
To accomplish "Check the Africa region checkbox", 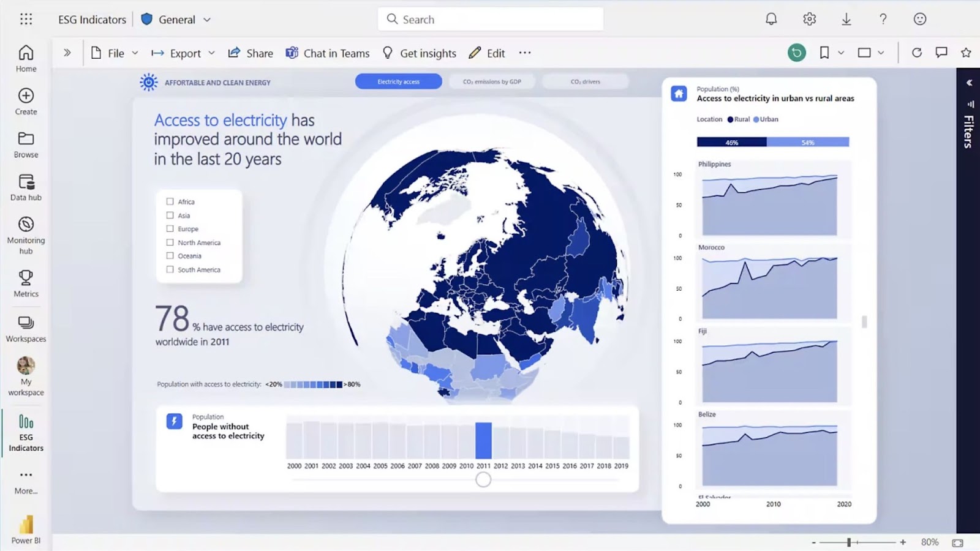I will coord(170,201).
